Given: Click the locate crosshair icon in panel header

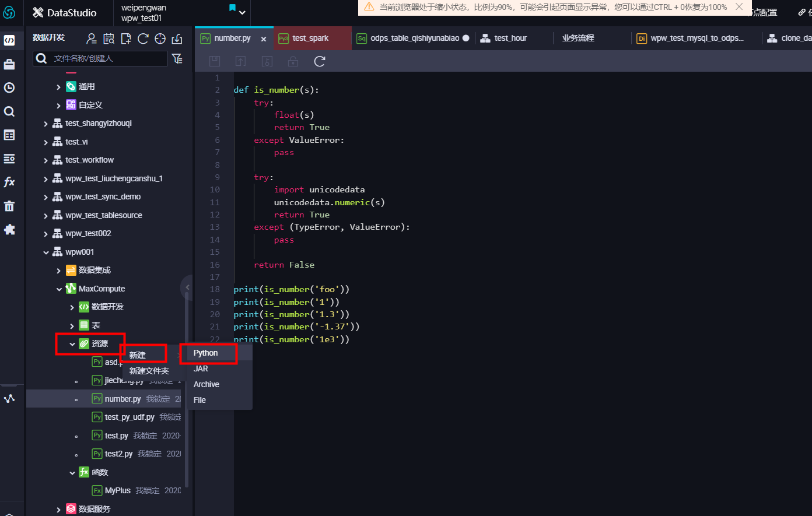Looking at the screenshot, I should [x=160, y=39].
